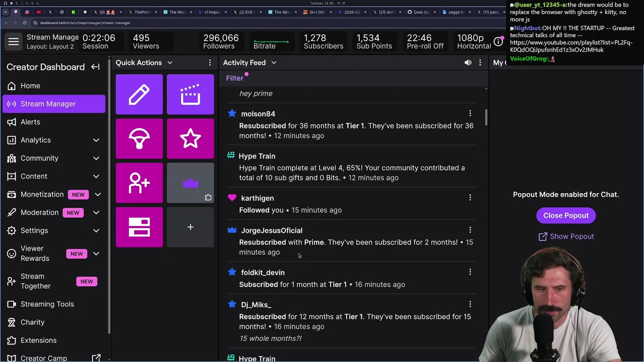This screenshot has height=362, width=644.
Task: Open Activity Feed three-dot options menu
Action: coord(480,63)
